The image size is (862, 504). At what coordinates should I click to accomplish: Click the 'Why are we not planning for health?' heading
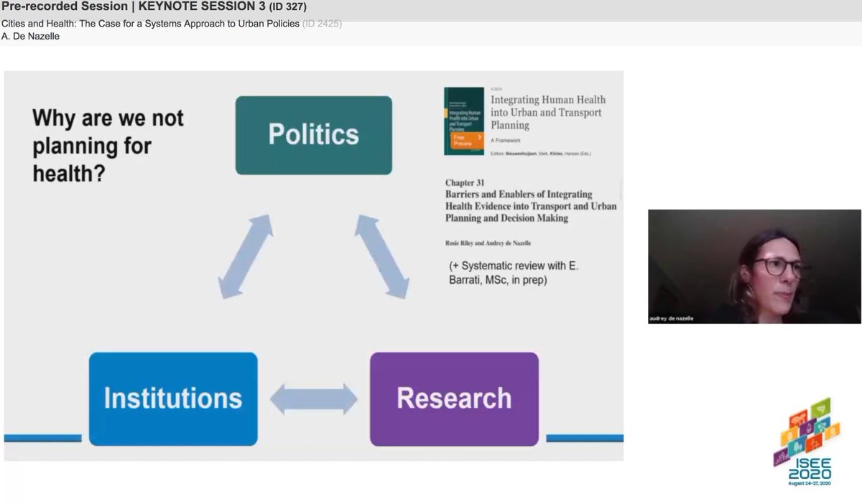[108, 146]
